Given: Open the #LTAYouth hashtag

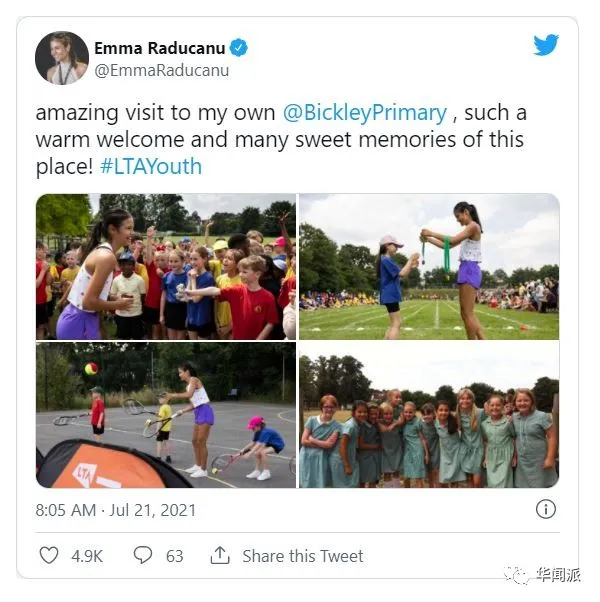Looking at the screenshot, I should (x=151, y=167).
